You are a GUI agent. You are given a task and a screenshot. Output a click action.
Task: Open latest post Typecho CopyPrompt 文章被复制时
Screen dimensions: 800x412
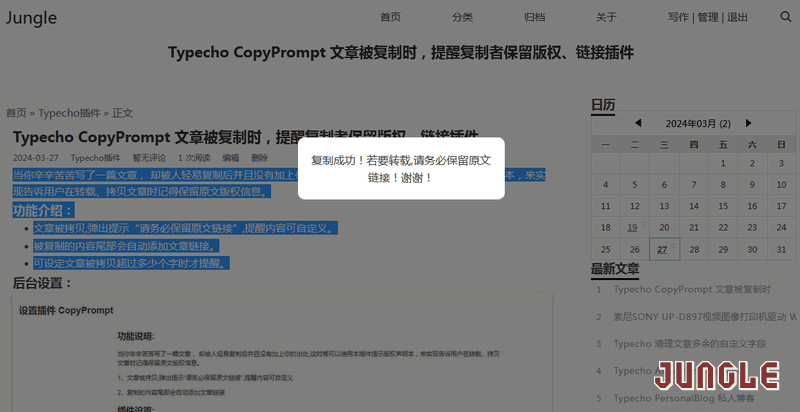(x=692, y=290)
